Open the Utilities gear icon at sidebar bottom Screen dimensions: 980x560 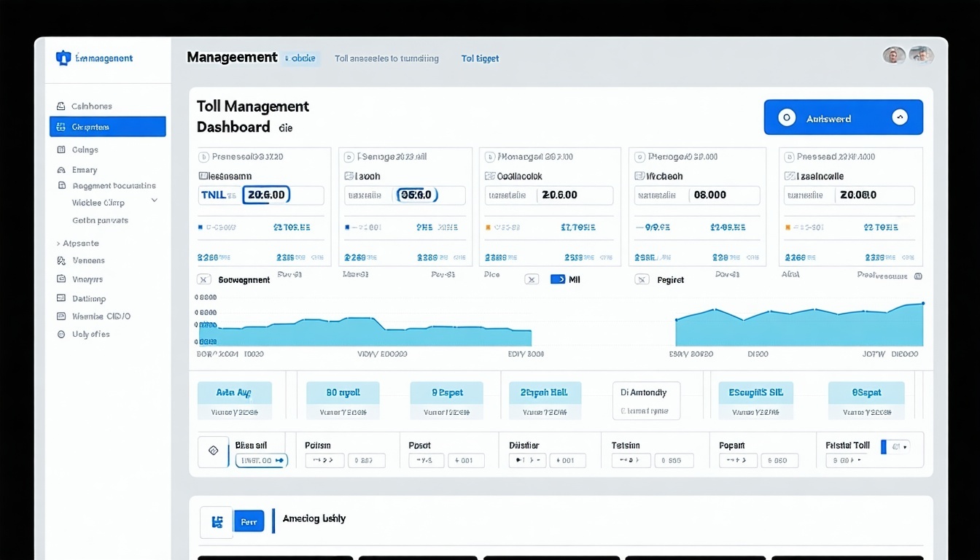pos(61,334)
